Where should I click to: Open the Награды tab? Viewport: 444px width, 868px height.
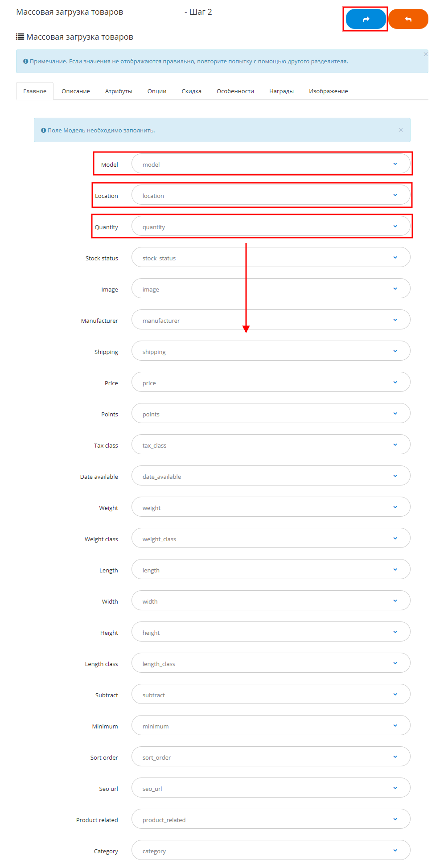click(x=281, y=91)
